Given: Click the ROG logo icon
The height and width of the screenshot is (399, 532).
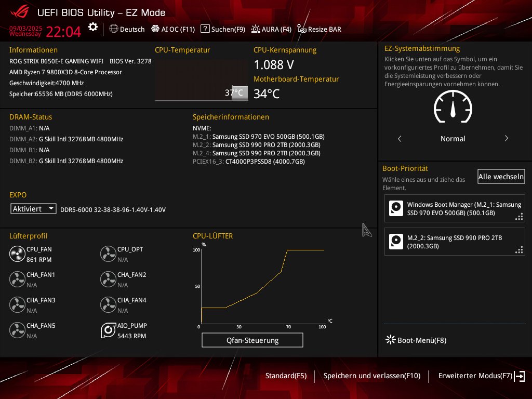Looking at the screenshot, I should click(x=20, y=12).
